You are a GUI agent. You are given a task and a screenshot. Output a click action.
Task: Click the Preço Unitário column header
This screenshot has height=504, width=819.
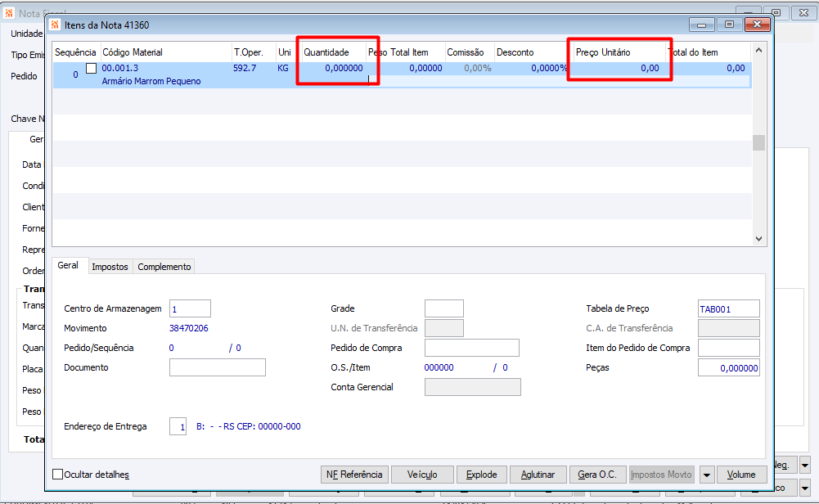pos(603,52)
